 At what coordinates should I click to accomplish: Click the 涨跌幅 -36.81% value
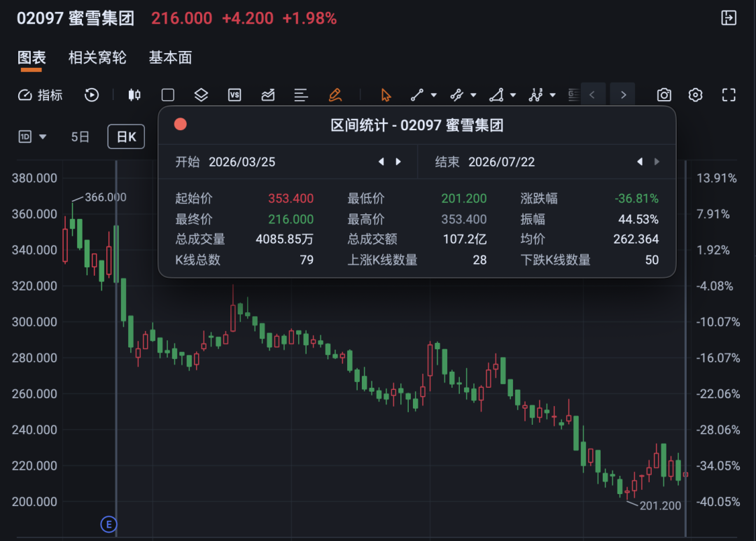pos(636,199)
